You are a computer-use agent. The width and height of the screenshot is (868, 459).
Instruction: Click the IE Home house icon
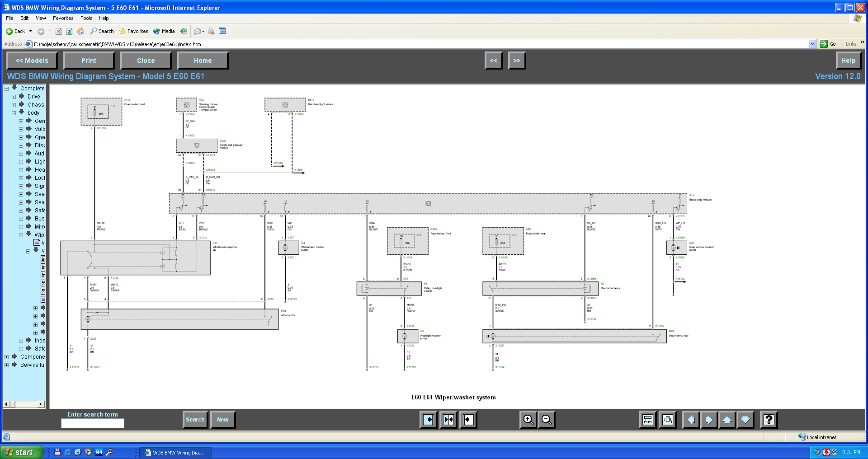coord(80,31)
